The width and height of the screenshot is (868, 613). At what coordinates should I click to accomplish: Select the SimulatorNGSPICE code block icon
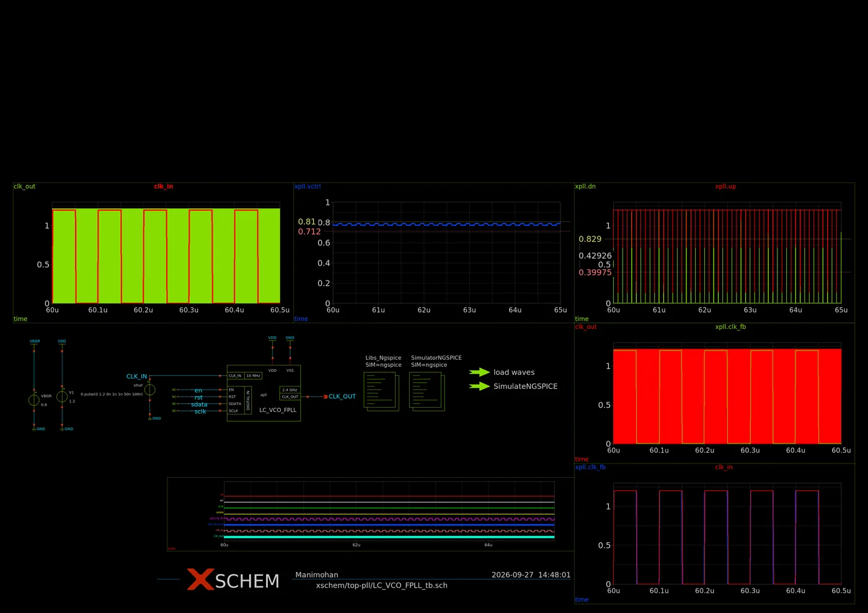[x=427, y=391]
